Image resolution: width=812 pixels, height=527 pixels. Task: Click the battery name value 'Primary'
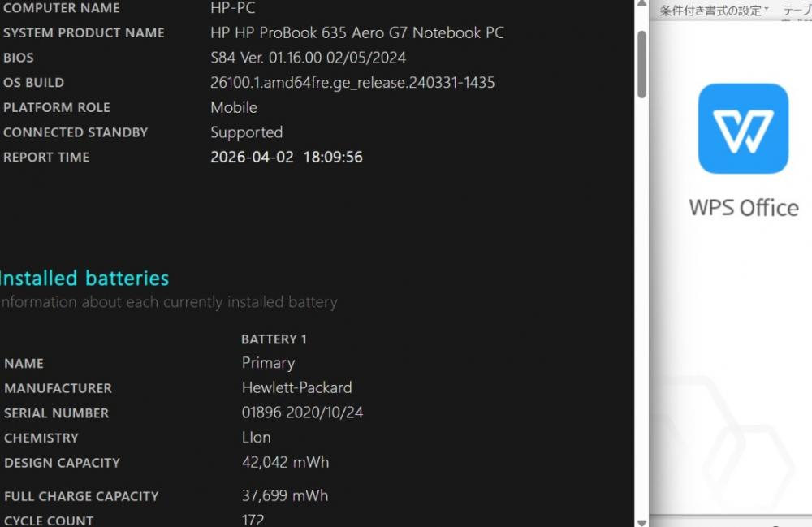point(268,363)
